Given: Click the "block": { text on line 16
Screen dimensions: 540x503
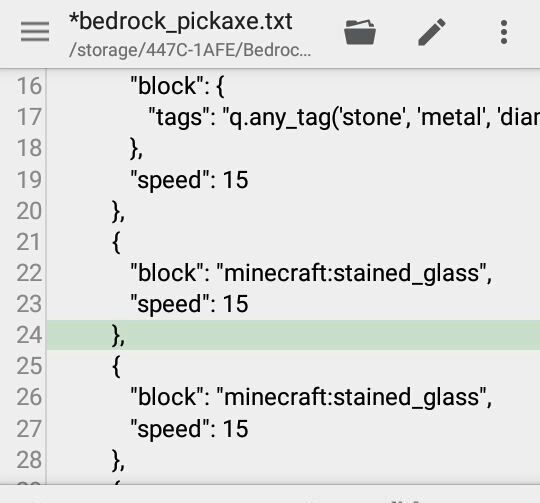Looking at the screenshot, I should [x=177, y=86].
